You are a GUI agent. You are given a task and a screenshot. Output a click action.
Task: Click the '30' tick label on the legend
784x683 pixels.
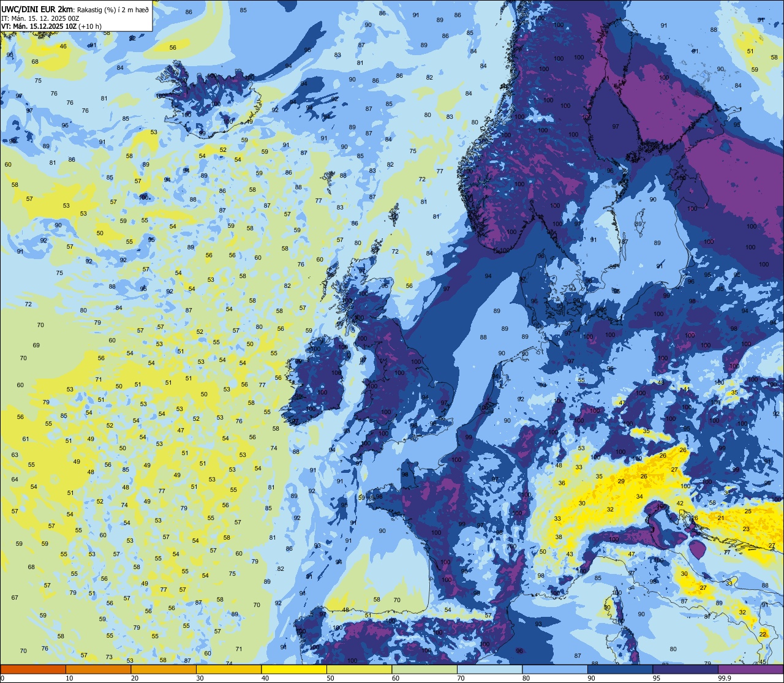(200, 678)
